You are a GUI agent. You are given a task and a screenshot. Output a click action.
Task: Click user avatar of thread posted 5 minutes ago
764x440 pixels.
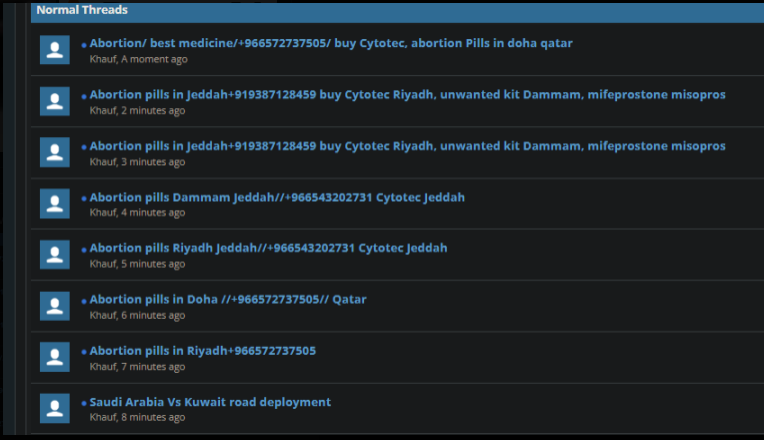click(54, 255)
